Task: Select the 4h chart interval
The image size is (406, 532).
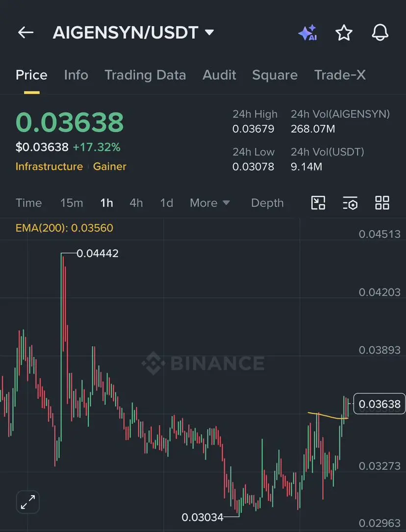Action: point(136,203)
